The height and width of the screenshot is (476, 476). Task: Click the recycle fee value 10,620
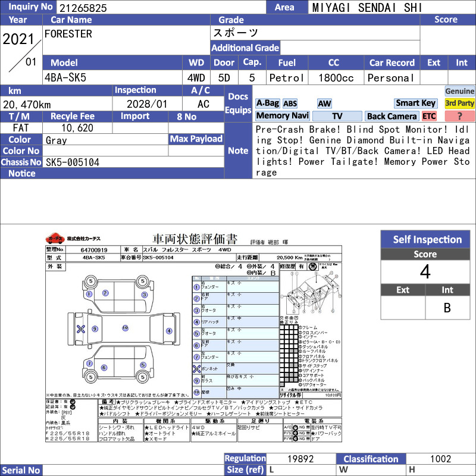point(77,128)
